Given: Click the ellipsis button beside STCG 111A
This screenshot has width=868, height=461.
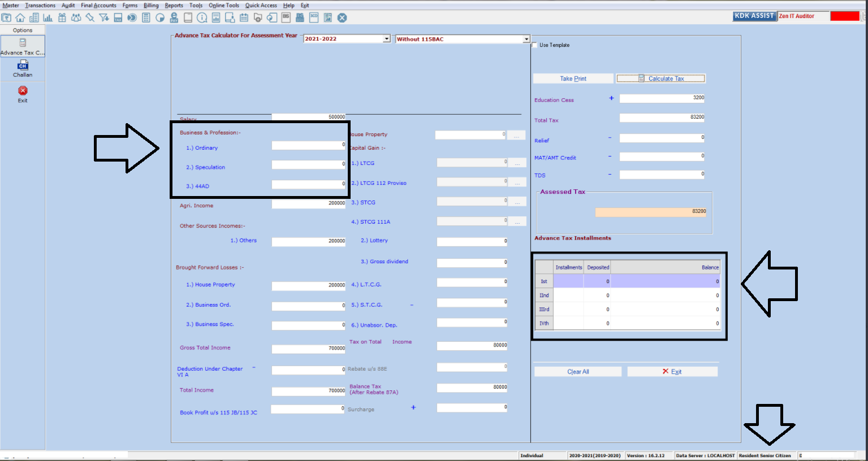Looking at the screenshot, I should tap(517, 221).
